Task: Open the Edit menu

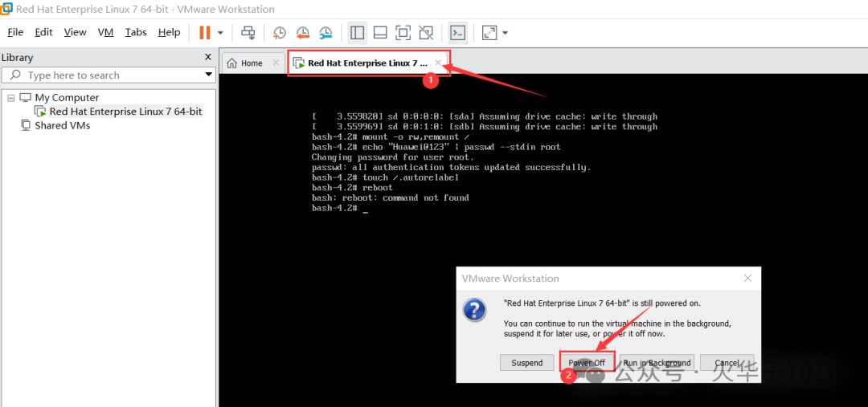Action: click(43, 32)
